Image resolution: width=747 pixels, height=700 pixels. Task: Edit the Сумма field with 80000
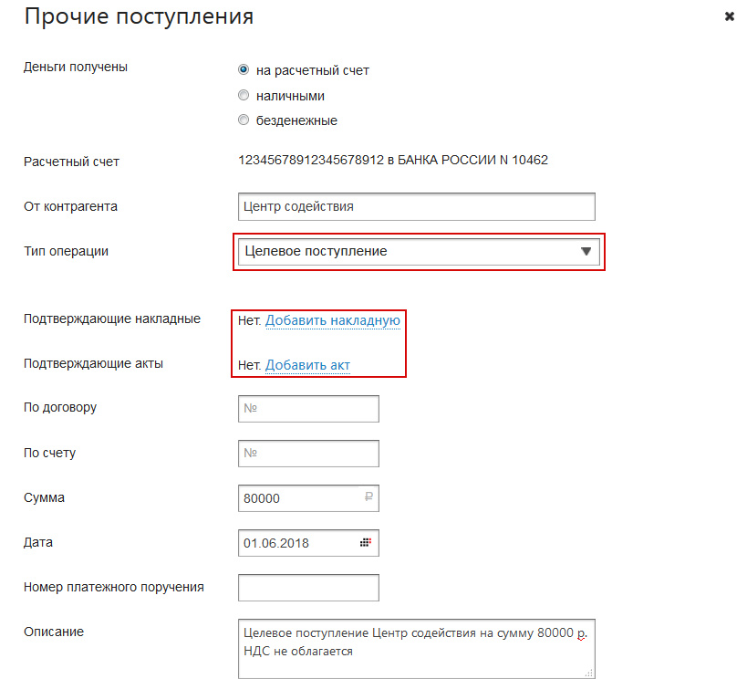pos(296,498)
